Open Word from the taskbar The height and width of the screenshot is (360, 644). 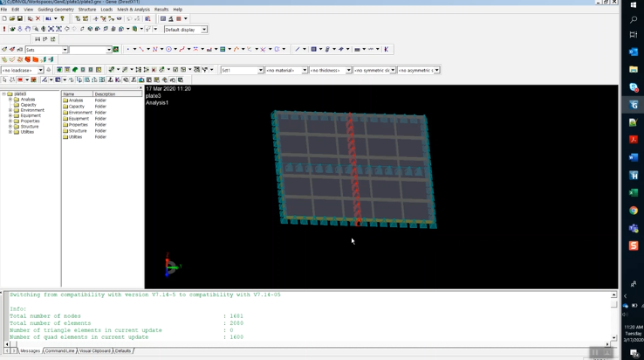634,157
